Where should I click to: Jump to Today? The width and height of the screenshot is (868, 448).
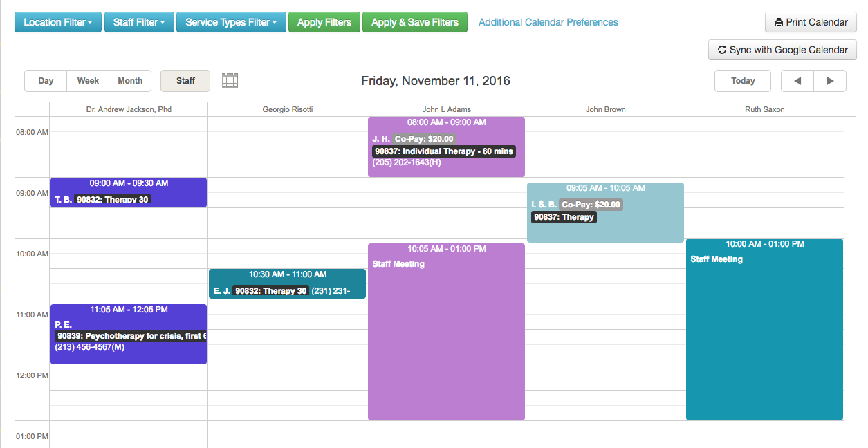point(743,81)
